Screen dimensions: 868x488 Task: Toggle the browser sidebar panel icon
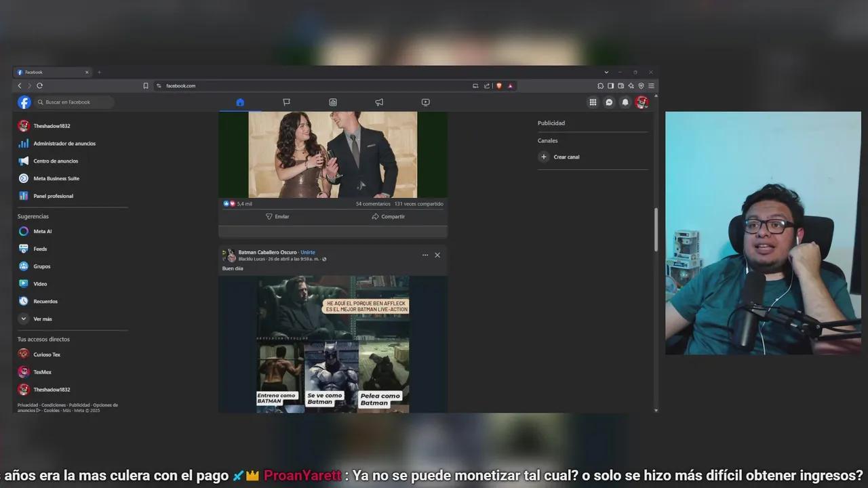610,85
